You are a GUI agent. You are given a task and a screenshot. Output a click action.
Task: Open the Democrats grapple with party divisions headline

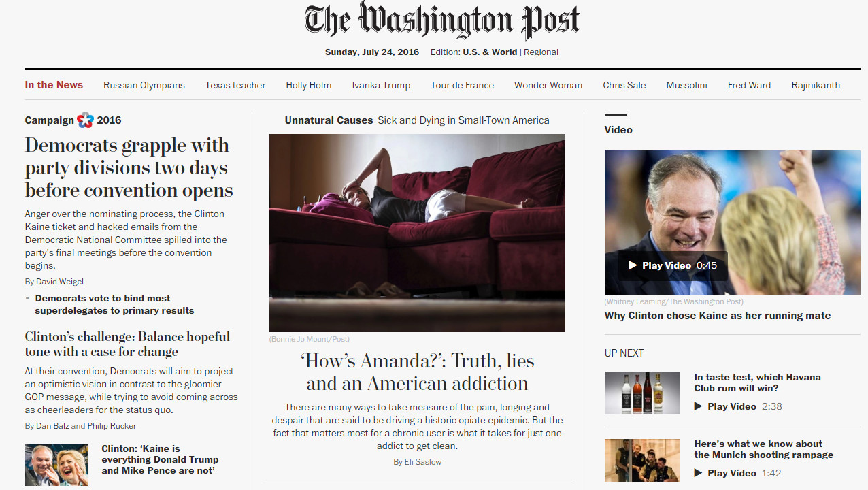point(129,168)
